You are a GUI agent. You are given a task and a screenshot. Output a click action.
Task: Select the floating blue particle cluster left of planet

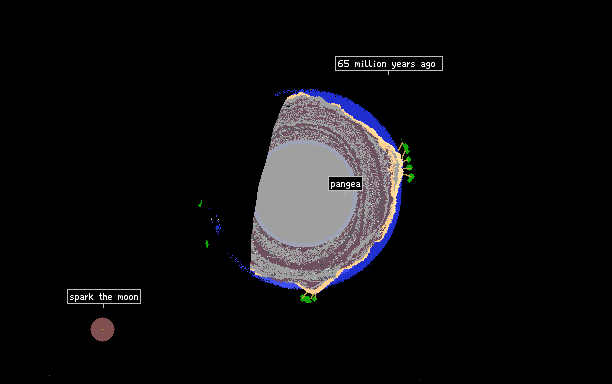[x=217, y=225]
